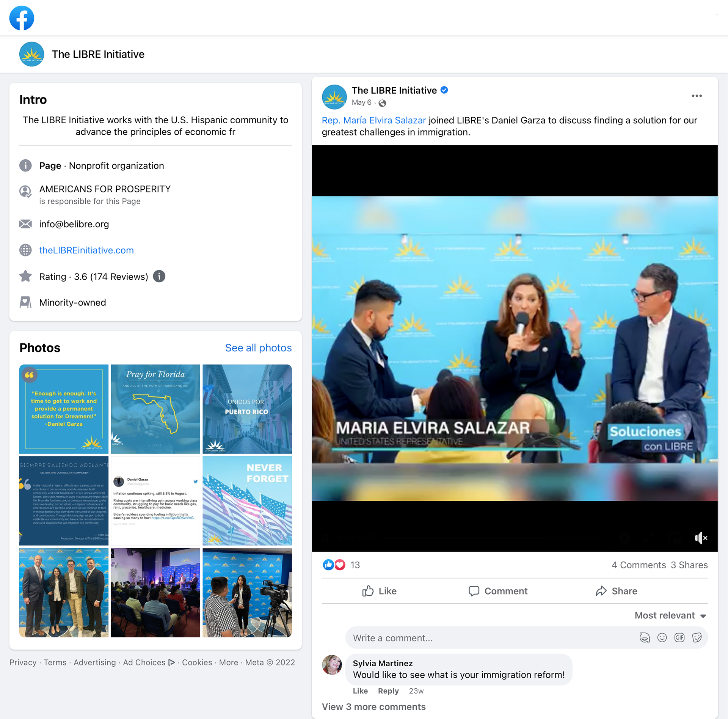Open the Daniel Garza inflation tweet photo
728x719 pixels.
[155, 501]
